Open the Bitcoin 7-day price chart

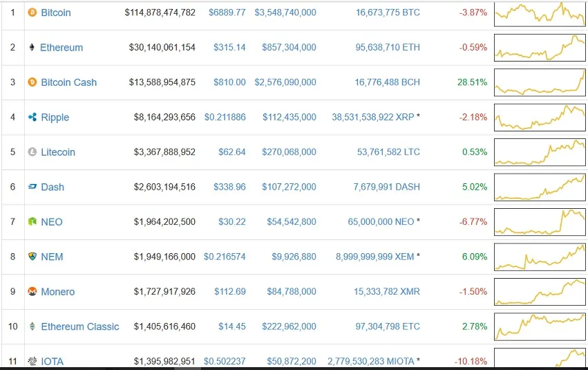click(540, 14)
